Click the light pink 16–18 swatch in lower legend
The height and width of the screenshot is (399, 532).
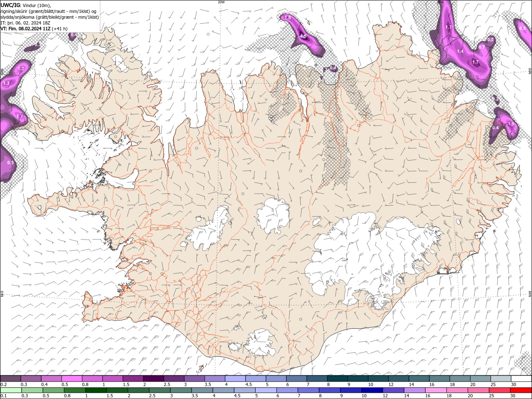[435, 390]
